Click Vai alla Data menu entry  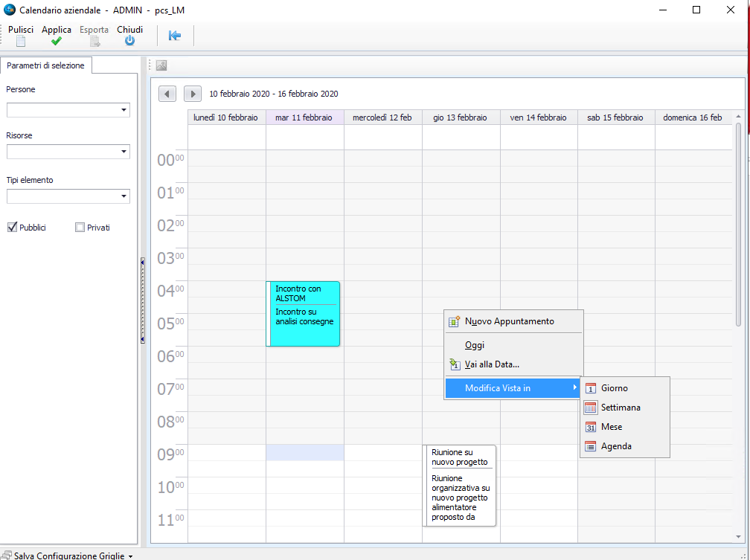point(492,364)
